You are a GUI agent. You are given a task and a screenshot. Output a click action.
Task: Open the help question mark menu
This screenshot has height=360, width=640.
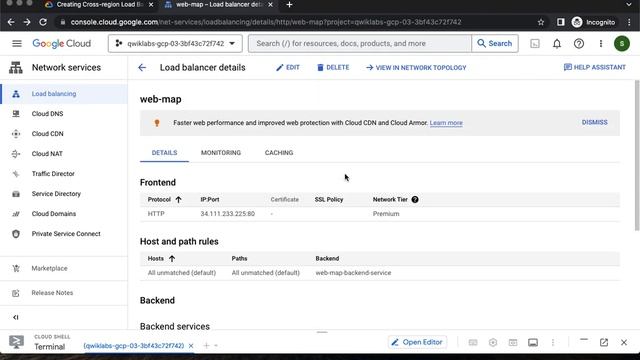pos(579,43)
